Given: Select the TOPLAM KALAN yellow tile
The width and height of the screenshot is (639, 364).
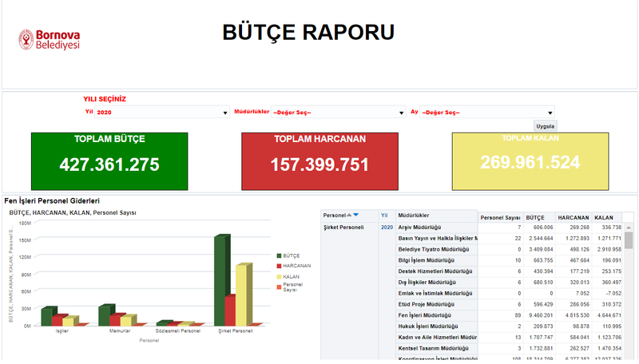Looking at the screenshot, I should tap(530, 161).
